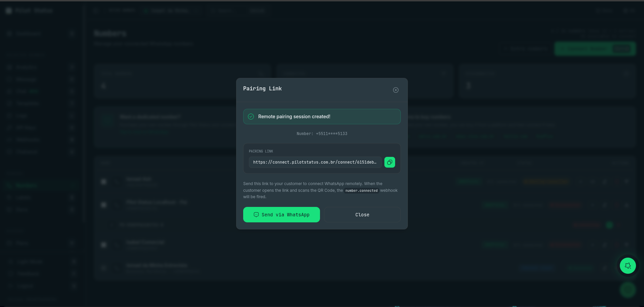
Task: Click the number text '+5511****5133'
Action: 331,134
